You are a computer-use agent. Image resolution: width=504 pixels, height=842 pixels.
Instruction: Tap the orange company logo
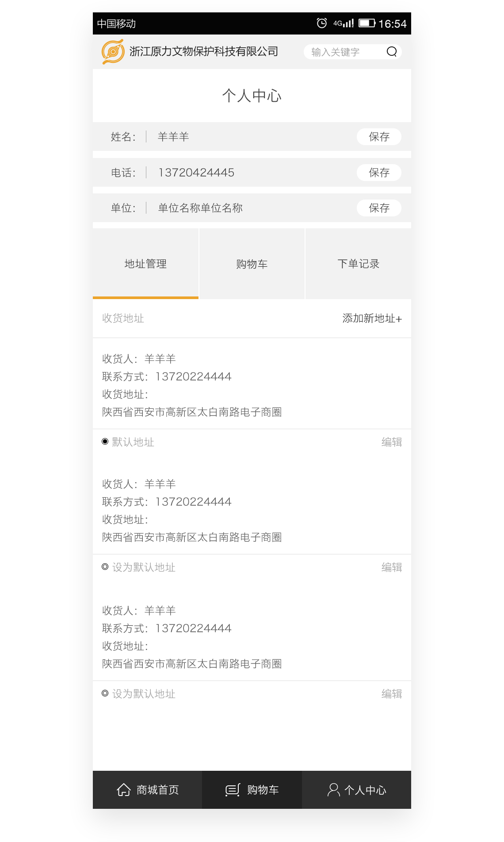[x=113, y=52]
